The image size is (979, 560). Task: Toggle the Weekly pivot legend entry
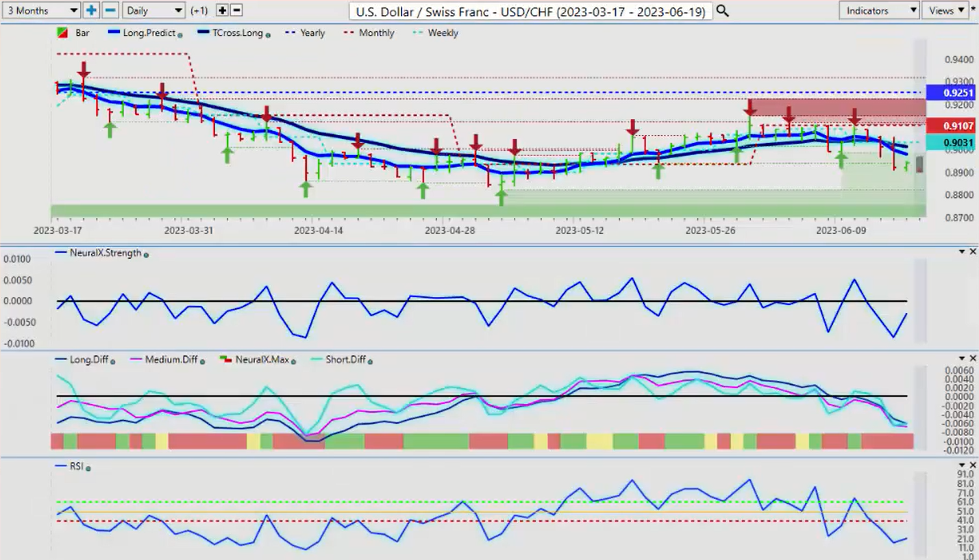tap(436, 33)
